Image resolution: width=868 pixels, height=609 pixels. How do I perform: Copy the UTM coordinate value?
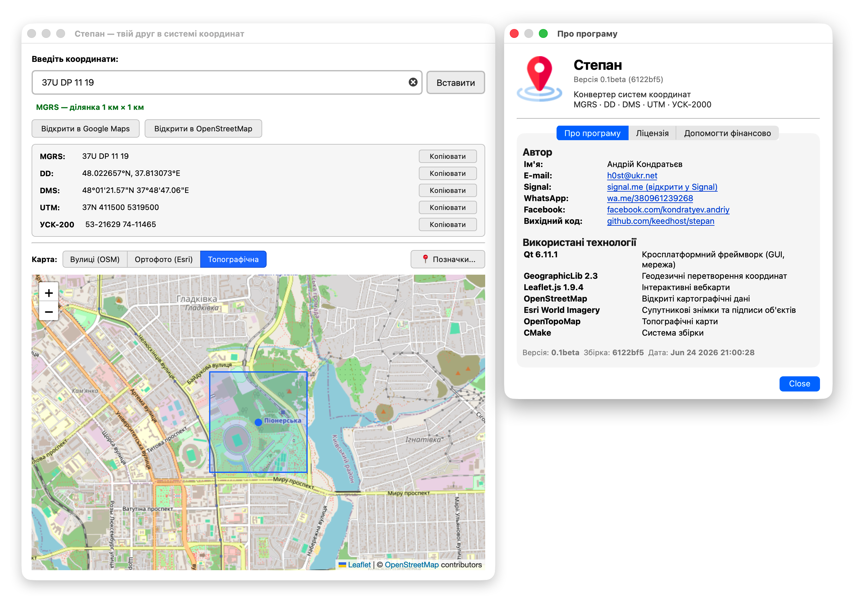tap(448, 207)
